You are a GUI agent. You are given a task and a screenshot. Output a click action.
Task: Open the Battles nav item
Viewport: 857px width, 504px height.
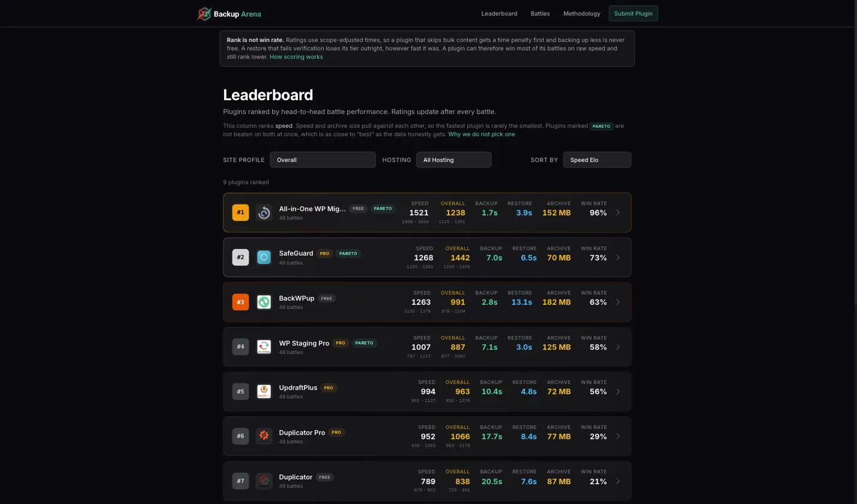coord(540,13)
